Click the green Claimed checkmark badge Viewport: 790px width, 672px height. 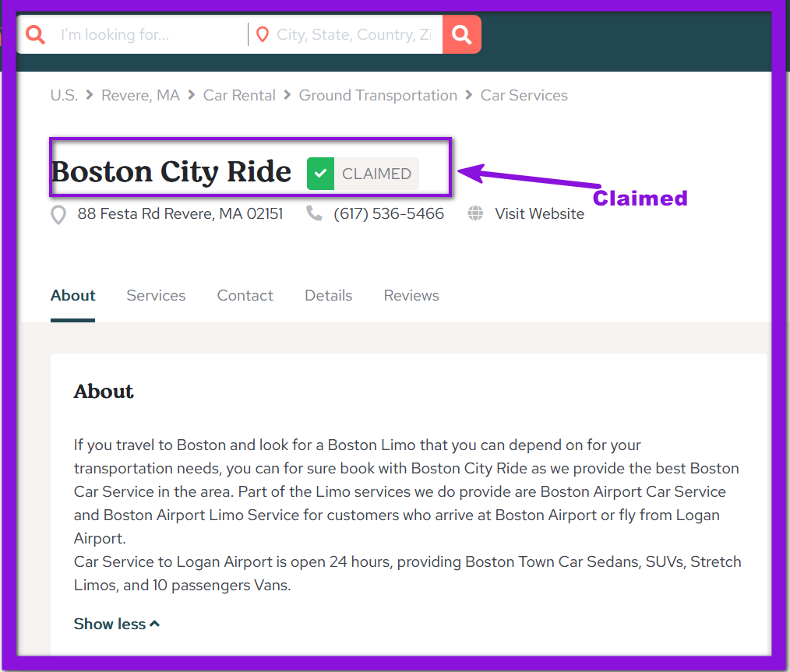pos(320,174)
